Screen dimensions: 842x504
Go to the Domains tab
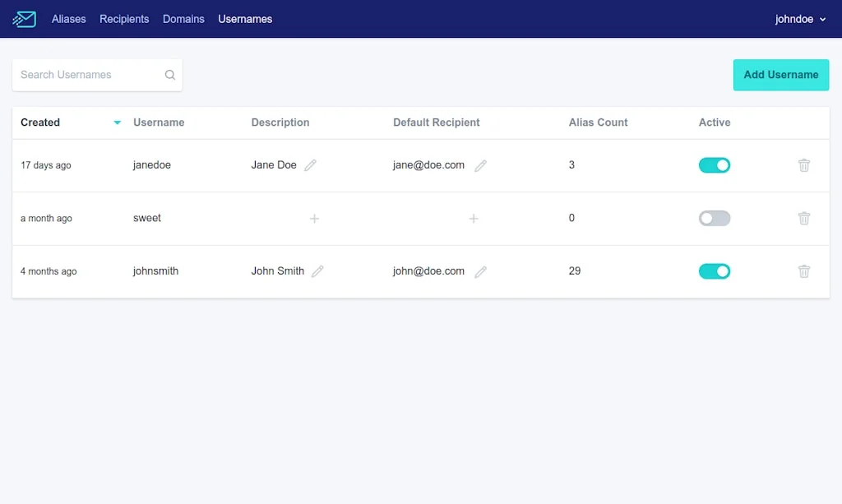point(183,19)
